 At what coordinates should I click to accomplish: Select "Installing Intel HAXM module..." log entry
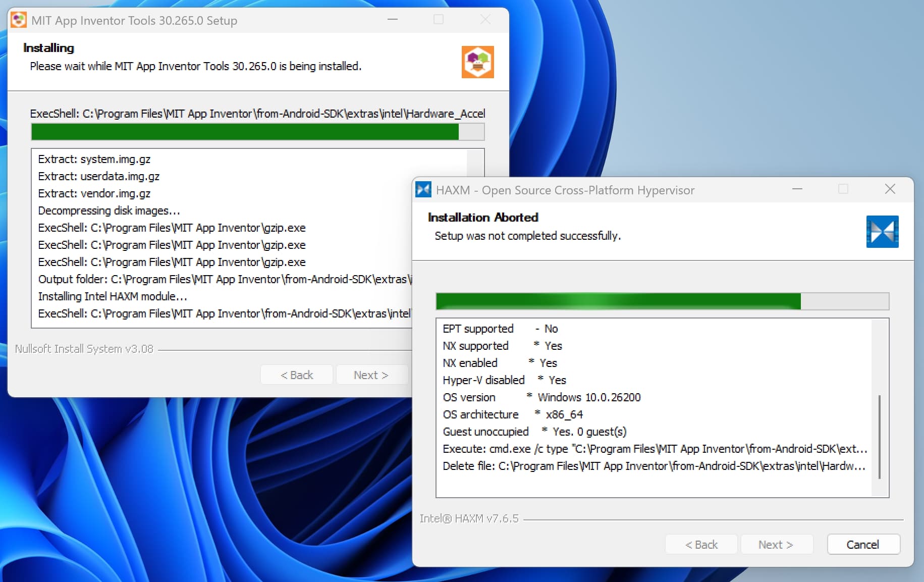point(113,296)
